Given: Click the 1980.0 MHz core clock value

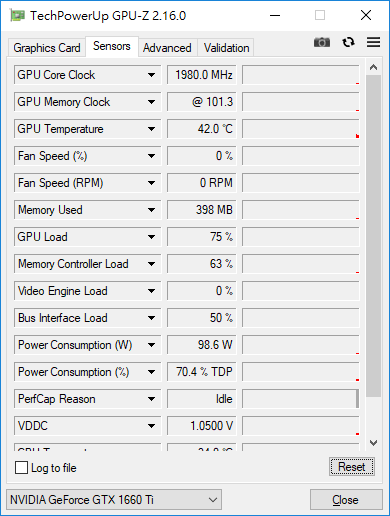Looking at the screenshot, I should point(202,75).
